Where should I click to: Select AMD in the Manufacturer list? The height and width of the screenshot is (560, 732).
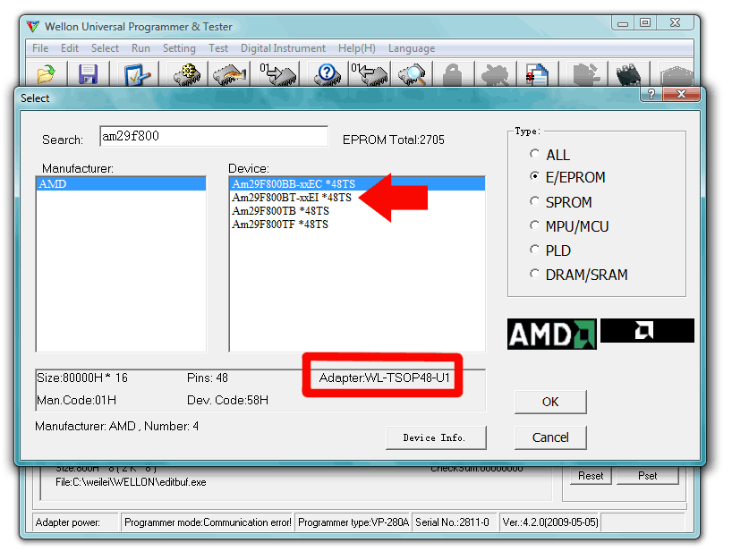point(121,184)
